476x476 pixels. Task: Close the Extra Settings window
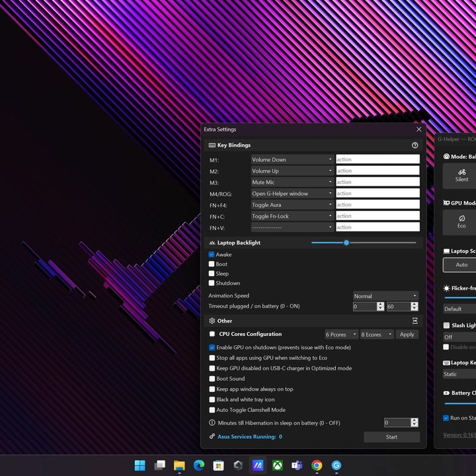(418, 130)
